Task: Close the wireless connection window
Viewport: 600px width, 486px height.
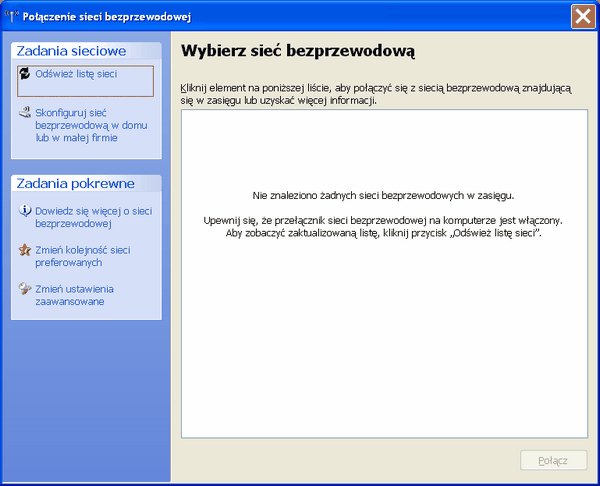Action: [583, 16]
